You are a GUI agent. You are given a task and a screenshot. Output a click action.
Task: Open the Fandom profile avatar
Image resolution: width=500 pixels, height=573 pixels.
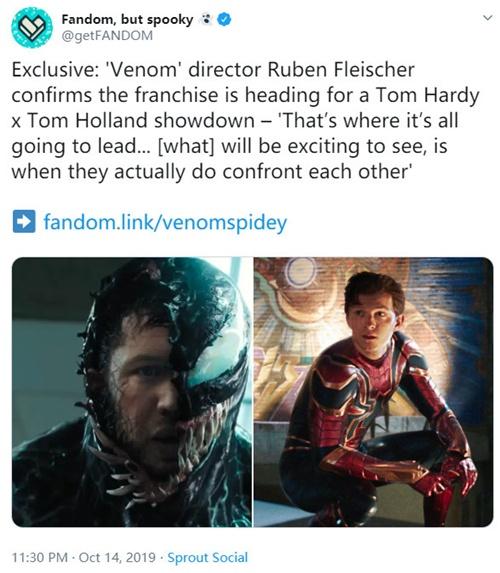[x=32, y=28]
